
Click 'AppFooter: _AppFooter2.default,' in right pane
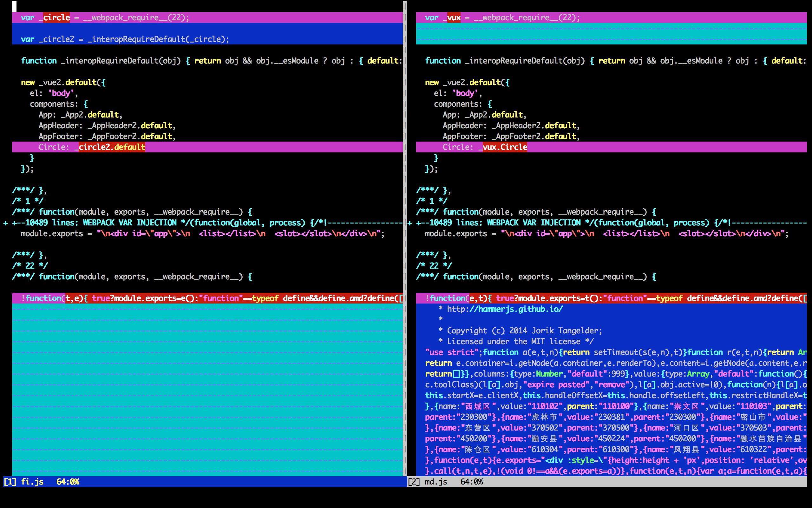click(511, 136)
